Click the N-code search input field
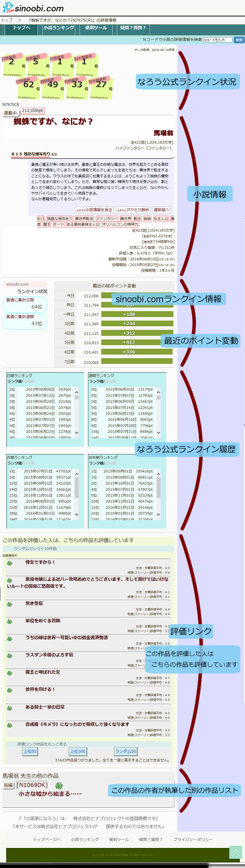This screenshot has width=245, height=868. (218, 40)
